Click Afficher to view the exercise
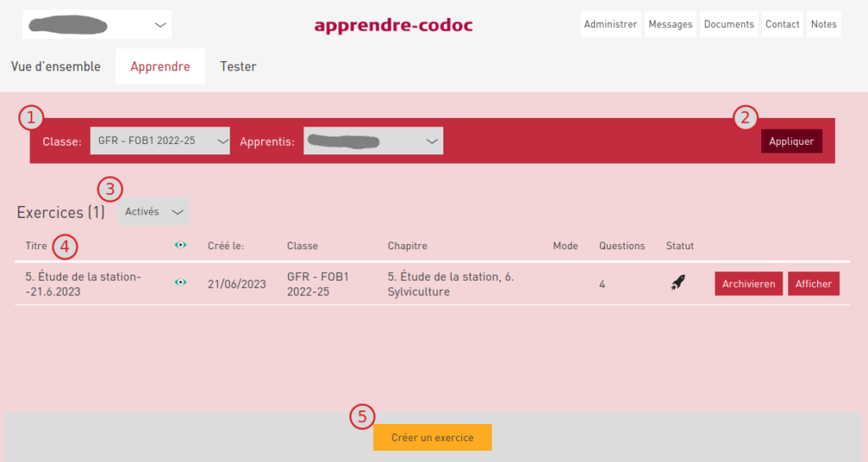This screenshot has width=868, height=462. tap(814, 284)
